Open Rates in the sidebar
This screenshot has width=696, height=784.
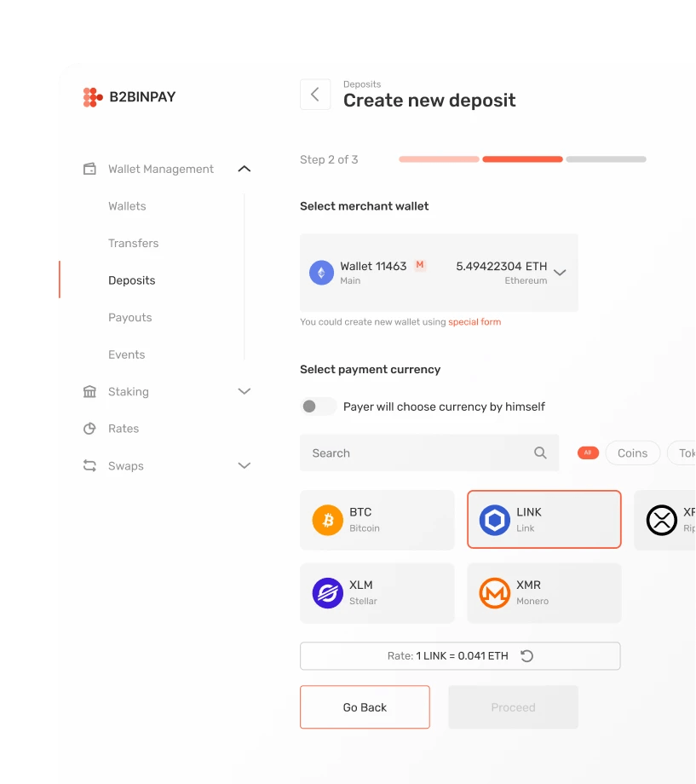point(124,429)
